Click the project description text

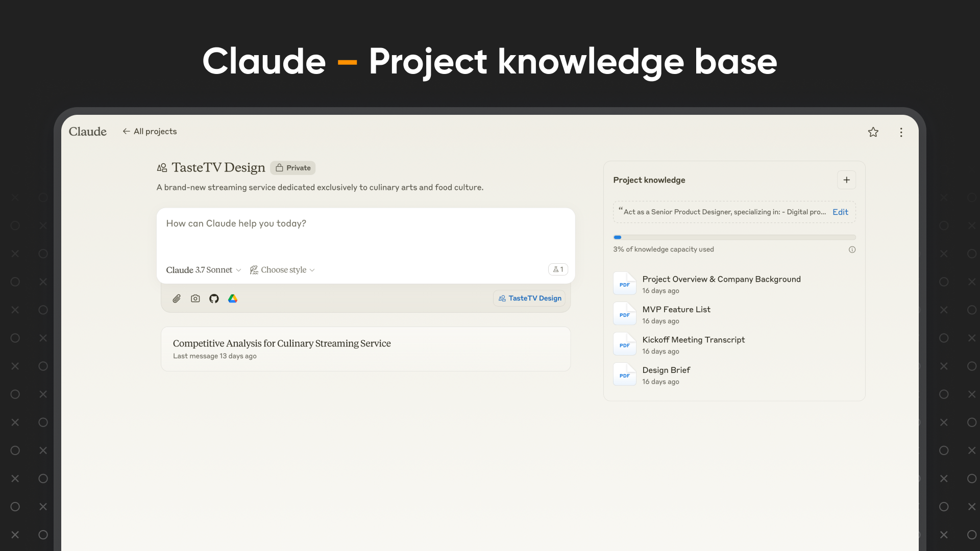[320, 187]
